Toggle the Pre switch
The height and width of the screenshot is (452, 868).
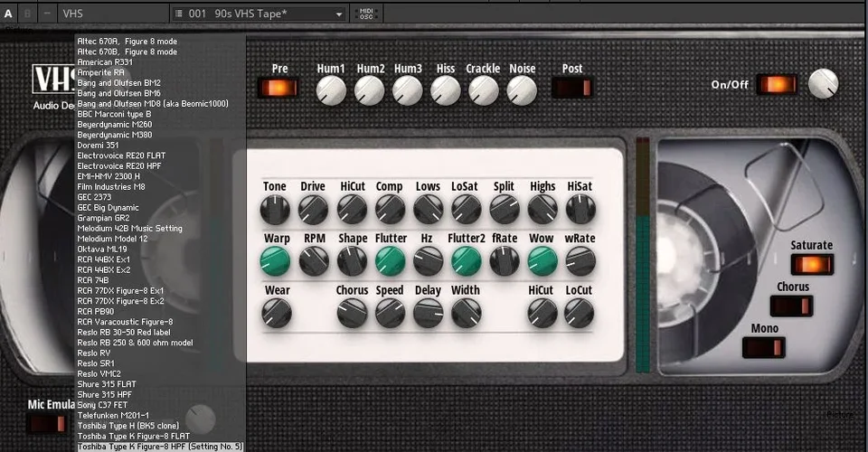279,88
